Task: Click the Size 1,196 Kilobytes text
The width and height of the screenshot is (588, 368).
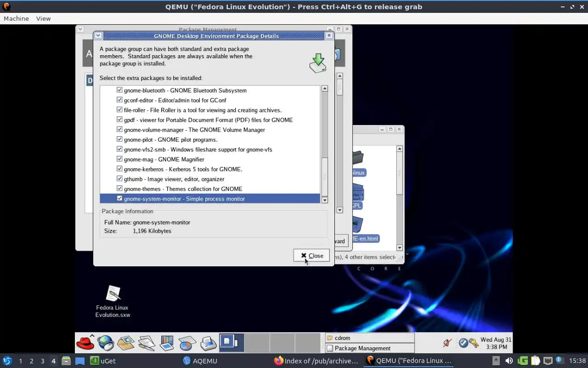Action: tap(138, 231)
